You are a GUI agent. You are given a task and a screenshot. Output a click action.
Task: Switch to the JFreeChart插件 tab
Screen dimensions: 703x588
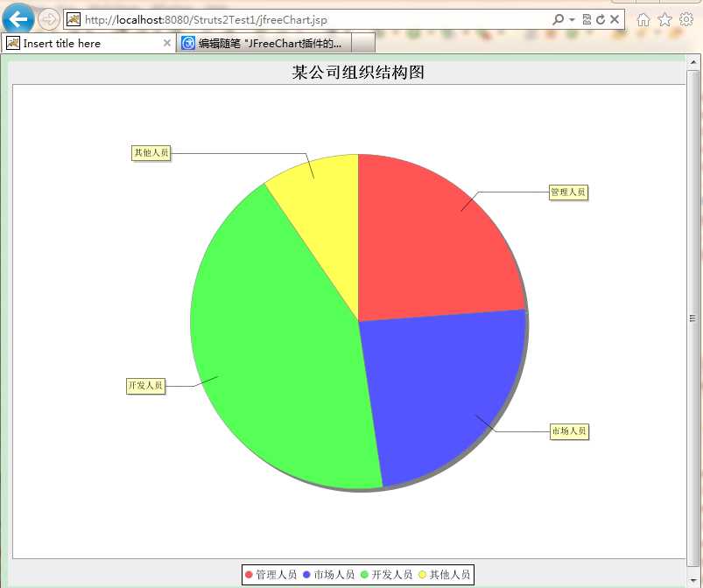point(264,44)
